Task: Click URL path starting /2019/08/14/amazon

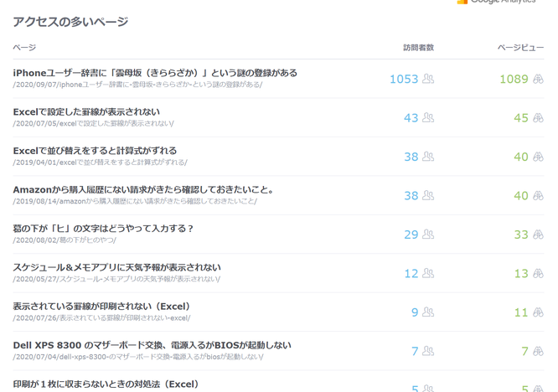Action: [x=135, y=201]
